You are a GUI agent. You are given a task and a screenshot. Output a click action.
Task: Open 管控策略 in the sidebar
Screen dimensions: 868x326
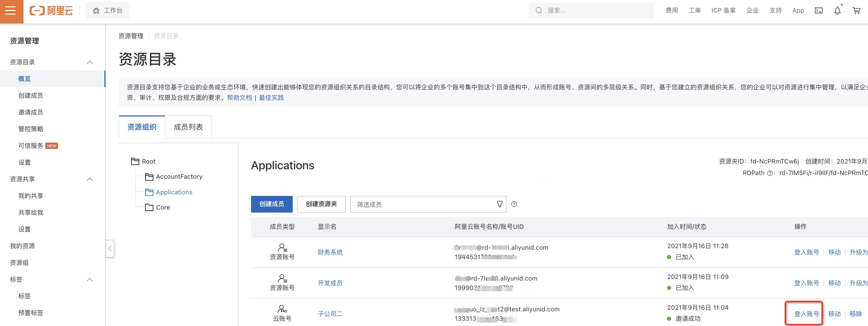31,129
